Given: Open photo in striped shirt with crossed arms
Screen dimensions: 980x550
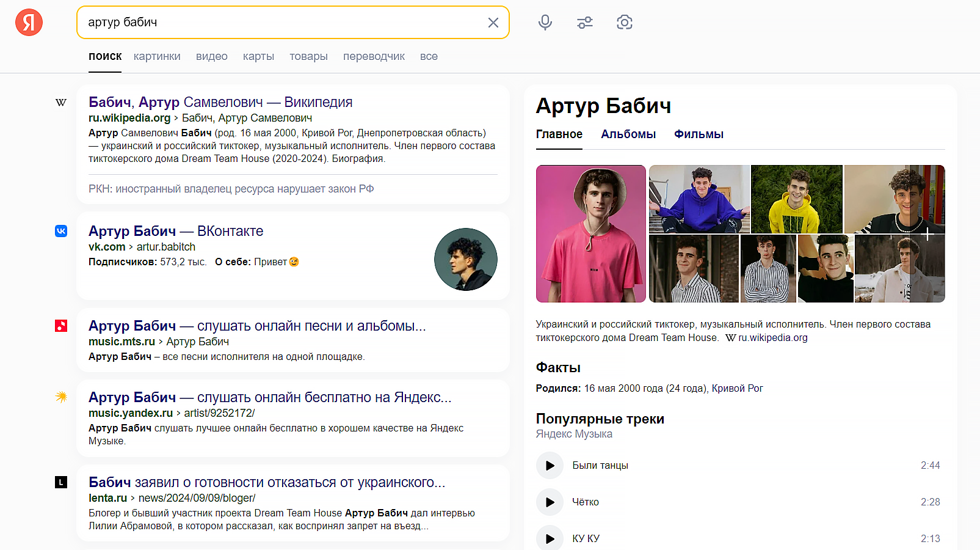Looking at the screenshot, I should [768, 269].
